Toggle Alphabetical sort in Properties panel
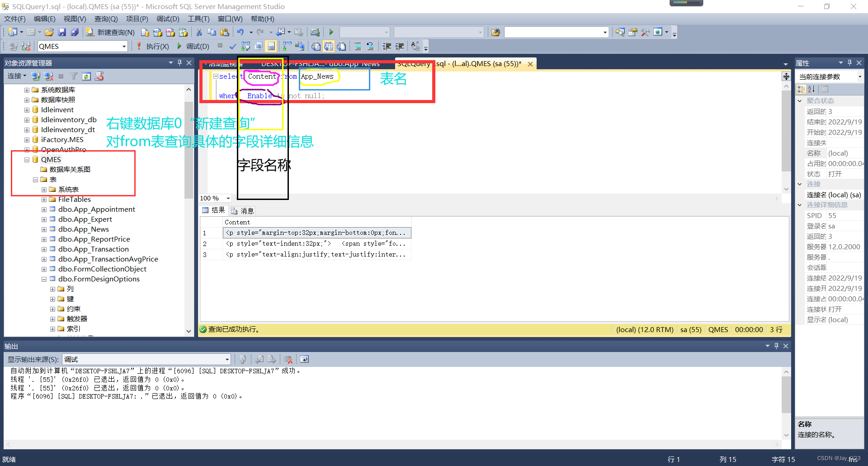This screenshot has height=466, width=868. point(811,89)
